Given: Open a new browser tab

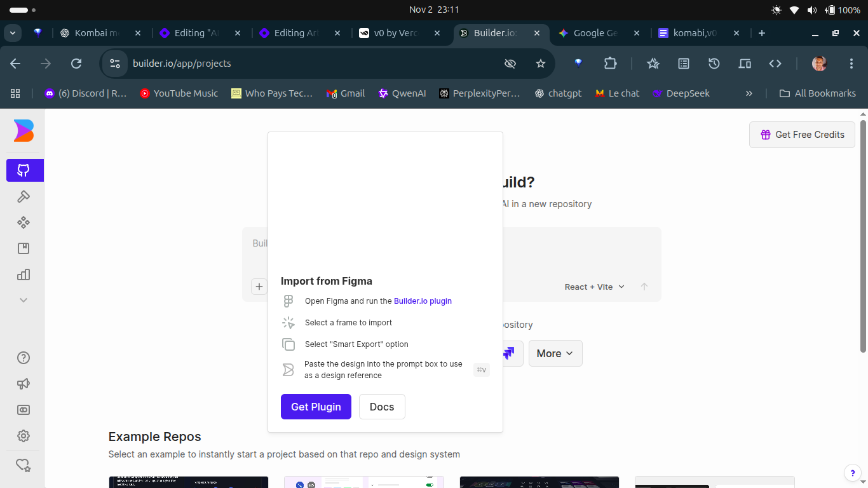Looking at the screenshot, I should pos(762,33).
